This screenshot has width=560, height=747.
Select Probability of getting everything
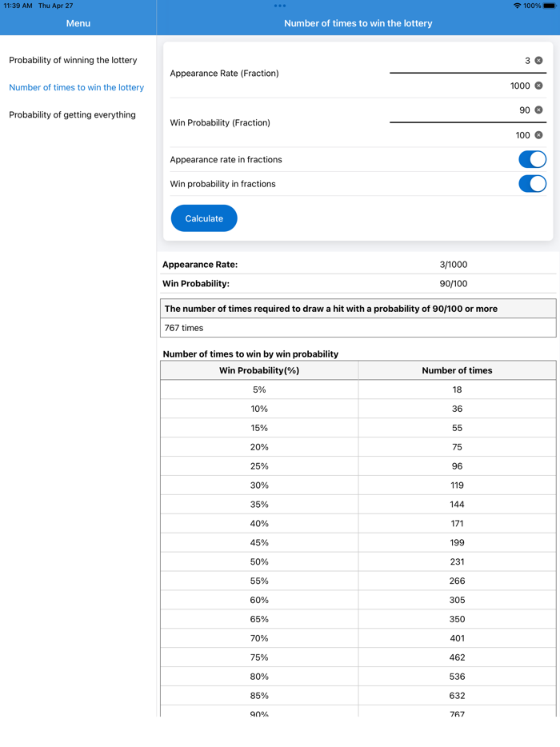[x=74, y=114]
